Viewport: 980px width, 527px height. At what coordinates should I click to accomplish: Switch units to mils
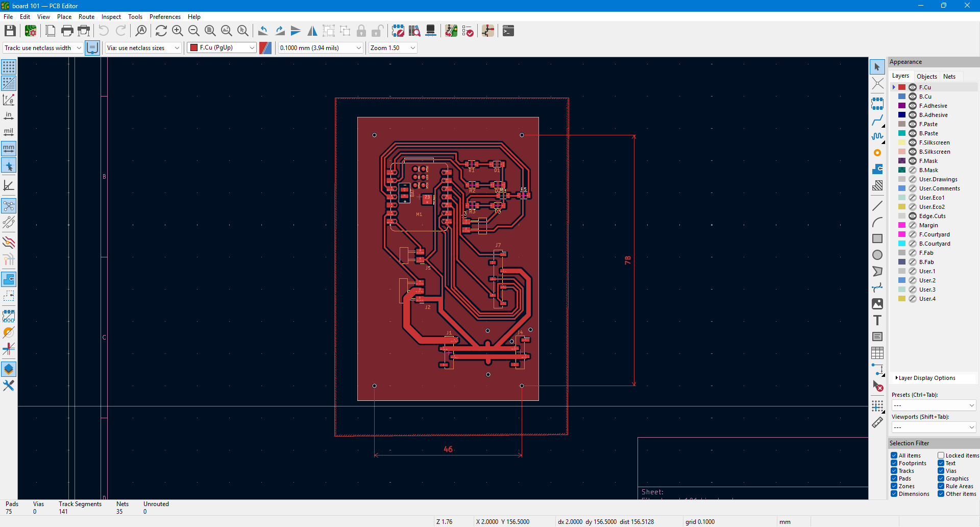click(x=9, y=132)
